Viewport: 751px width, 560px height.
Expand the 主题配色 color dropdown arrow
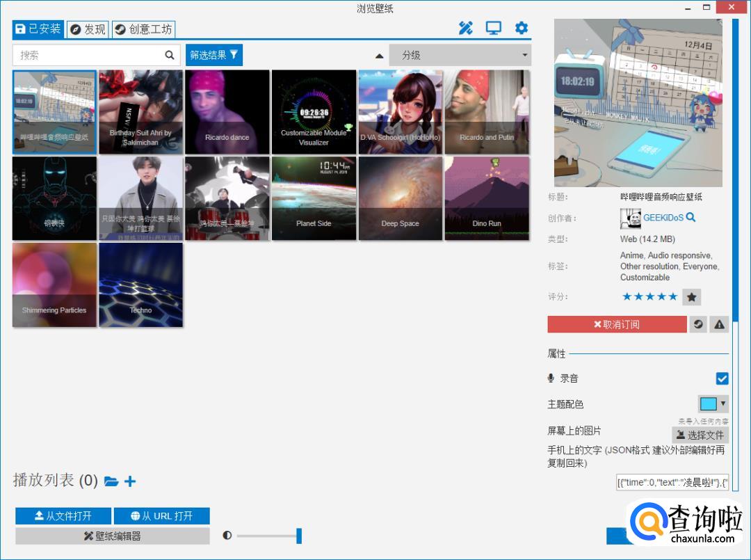point(722,403)
